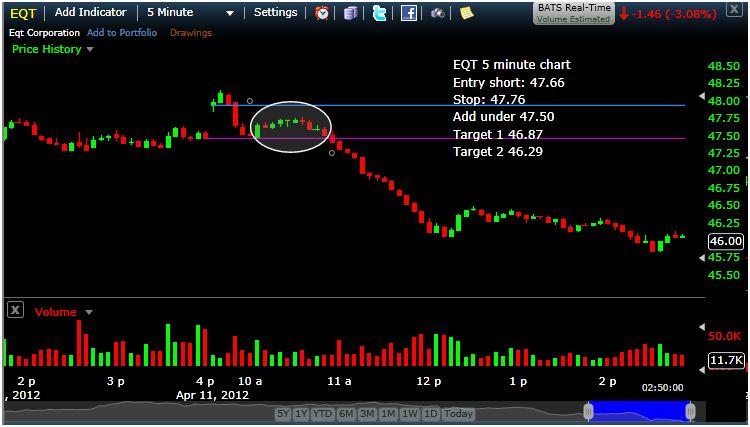
Task: Click the right range slider handle
Action: [690, 412]
